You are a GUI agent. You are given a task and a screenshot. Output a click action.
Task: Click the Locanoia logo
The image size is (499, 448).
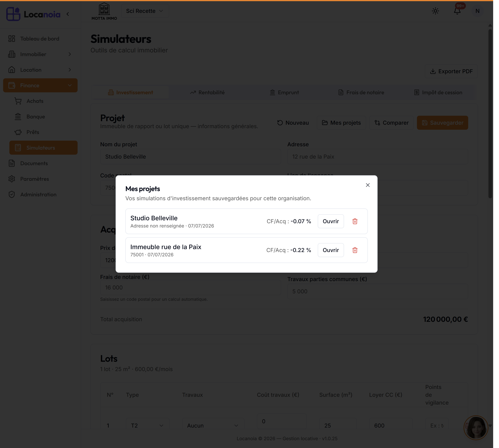point(33,14)
